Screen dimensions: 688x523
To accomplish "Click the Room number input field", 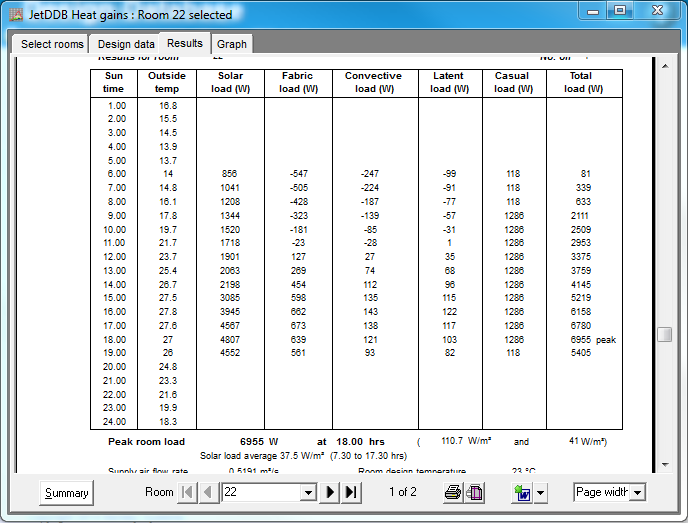I will 262,492.
